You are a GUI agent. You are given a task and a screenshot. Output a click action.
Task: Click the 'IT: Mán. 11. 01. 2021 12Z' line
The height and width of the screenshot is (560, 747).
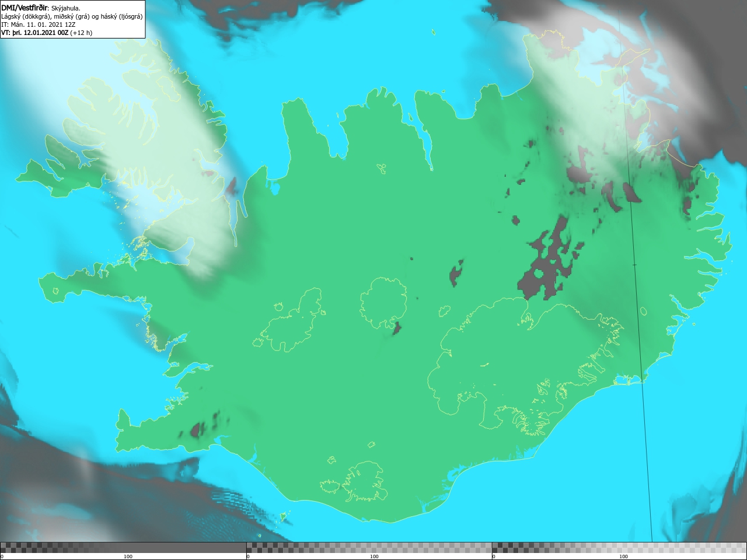(x=39, y=24)
